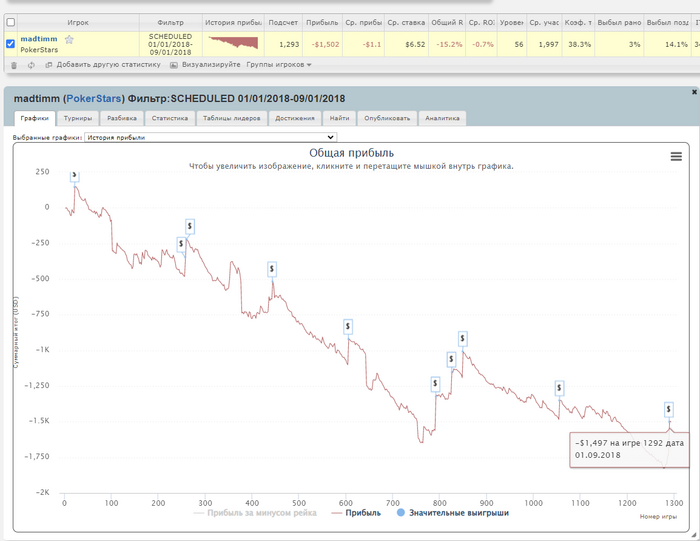Click the $ win marker near game 850

(462, 339)
